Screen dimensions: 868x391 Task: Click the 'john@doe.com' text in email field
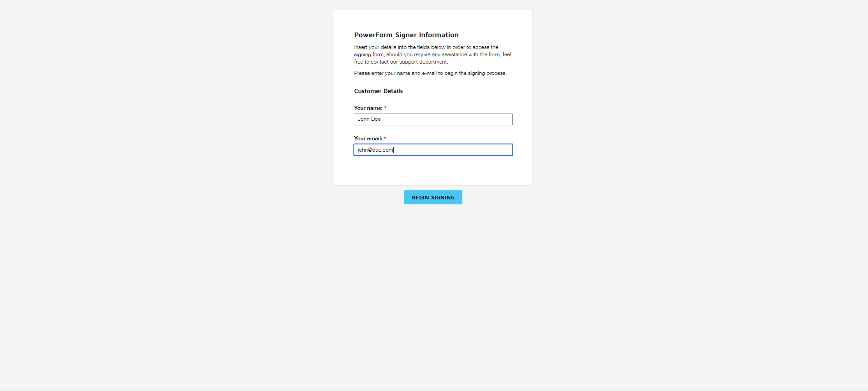pyautogui.click(x=375, y=150)
